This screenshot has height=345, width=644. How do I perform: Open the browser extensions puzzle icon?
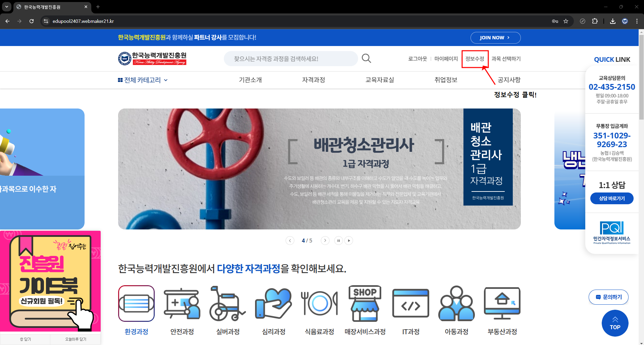595,21
